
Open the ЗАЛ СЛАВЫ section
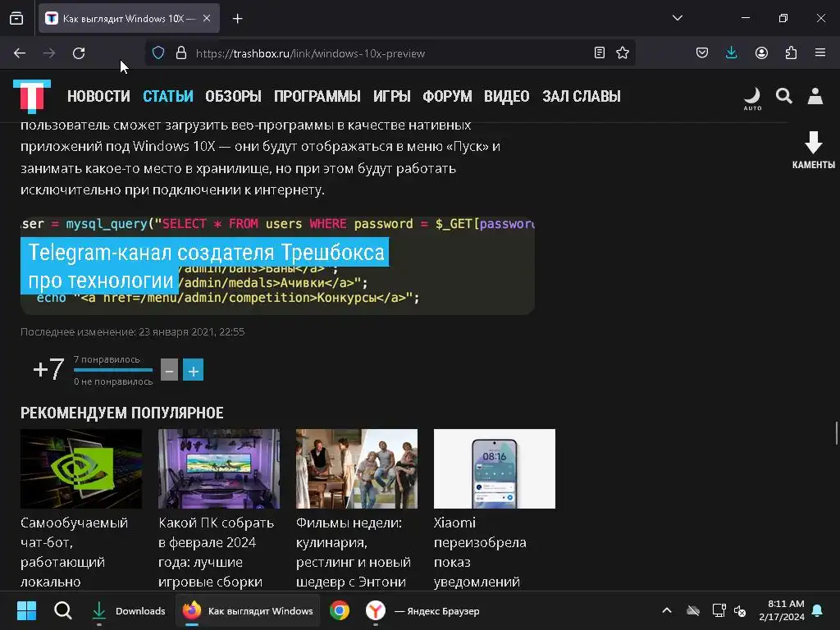[582, 97]
